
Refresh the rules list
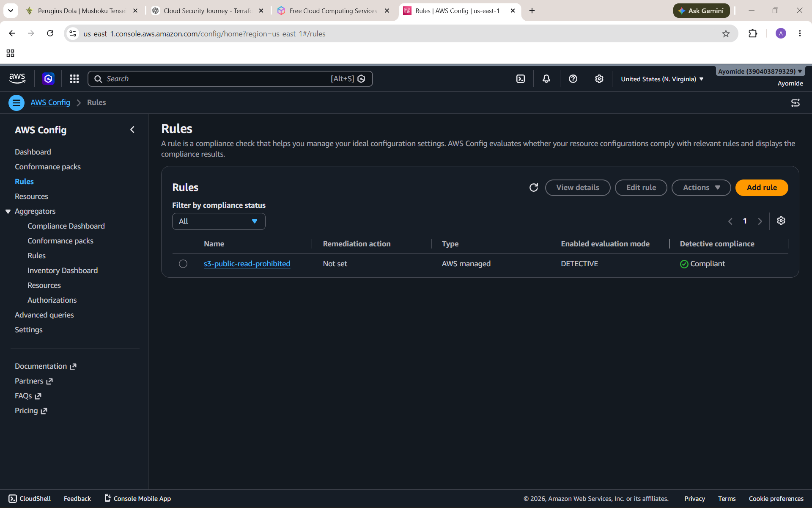(534, 188)
